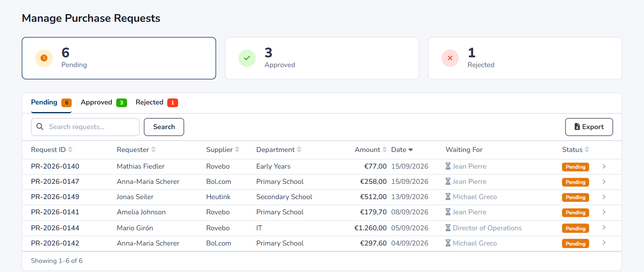Open row chevron for PR-2026-0140
The image size is (644, 272).
click(604, 166)
